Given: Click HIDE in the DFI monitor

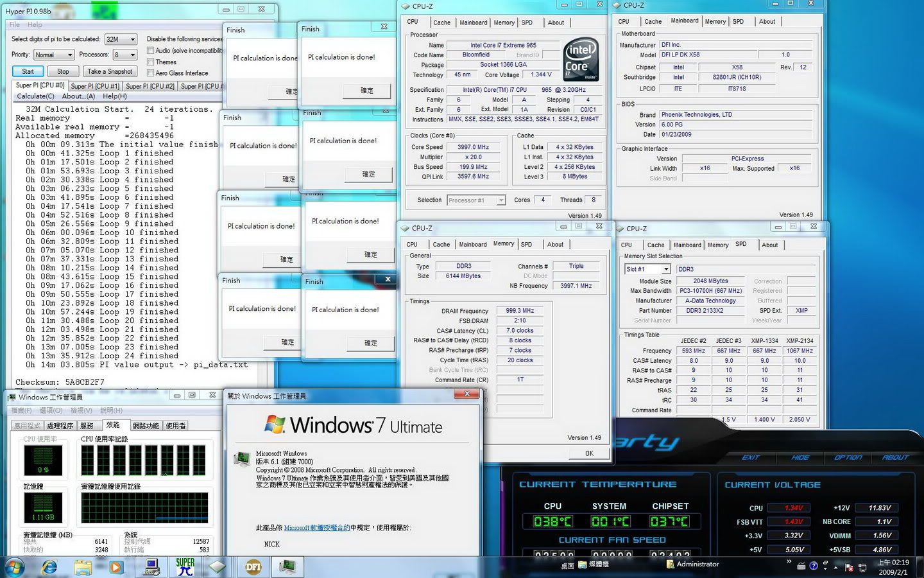Looking at the screenshot, I should [x=800, y=457].
